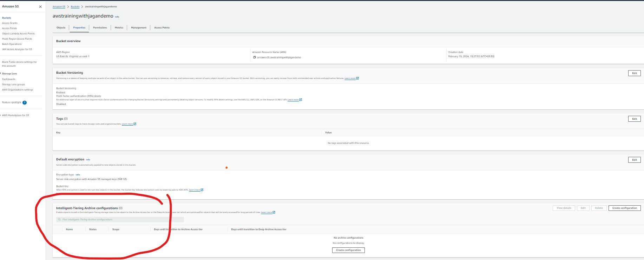The width and height of the screenshot is (644, 260).
Task: Open Learn more link in Intelligent-Tiering description
Action: coord(267,212)
